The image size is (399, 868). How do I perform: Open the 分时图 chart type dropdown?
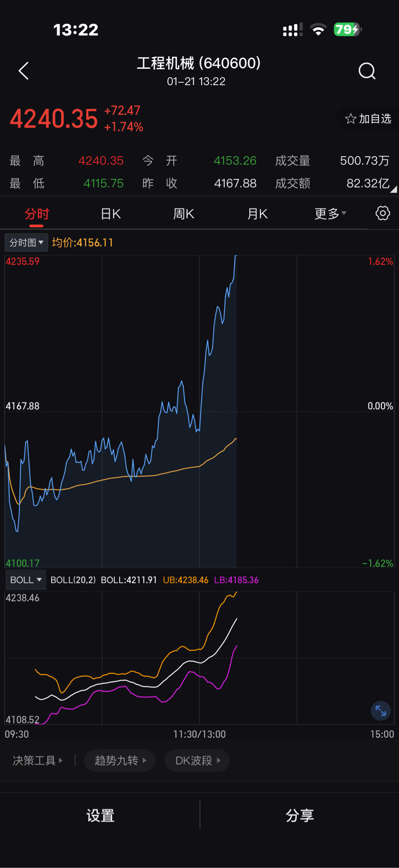tap(26, 242)
